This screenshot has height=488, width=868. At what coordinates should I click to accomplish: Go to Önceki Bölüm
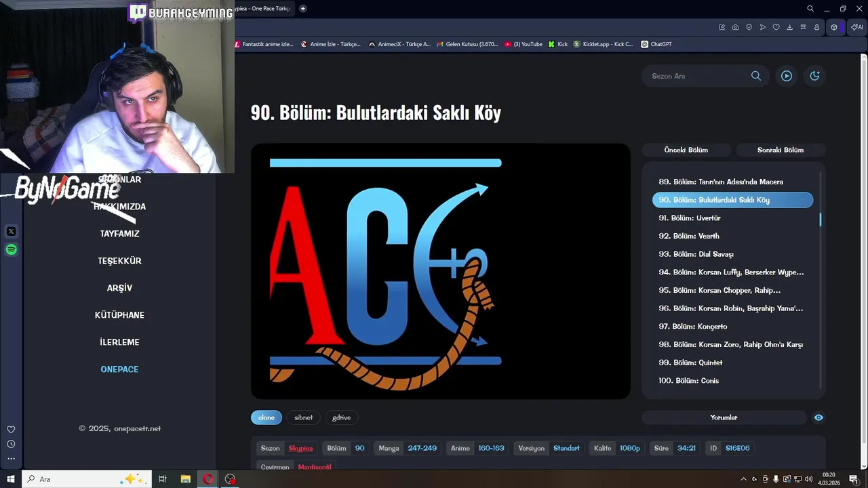coord(686,150)
